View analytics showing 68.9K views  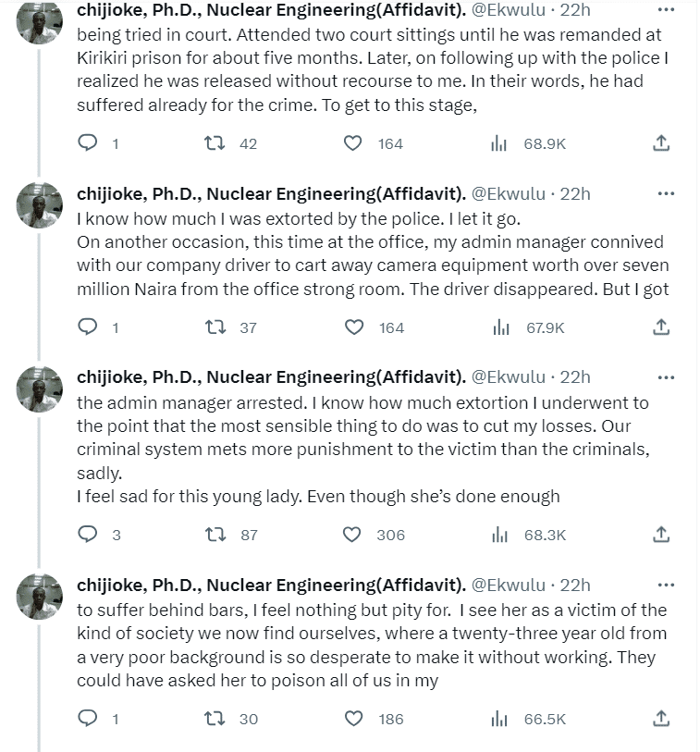pos(499,143)
